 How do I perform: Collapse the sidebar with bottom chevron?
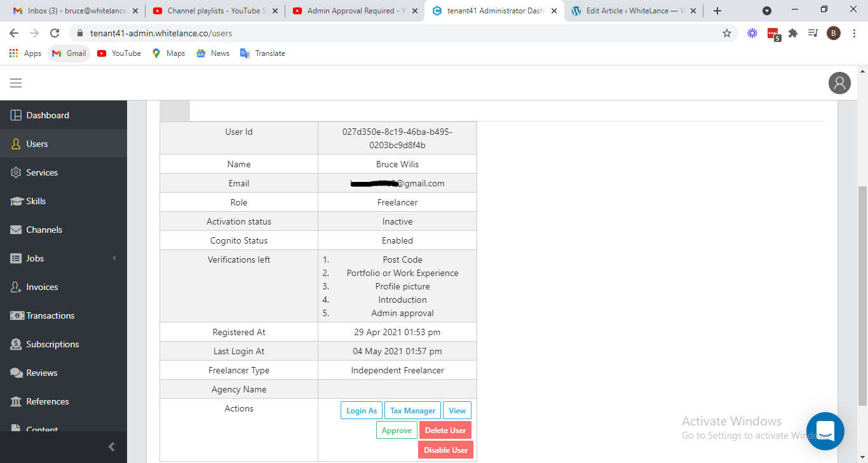tap(112, 446)
